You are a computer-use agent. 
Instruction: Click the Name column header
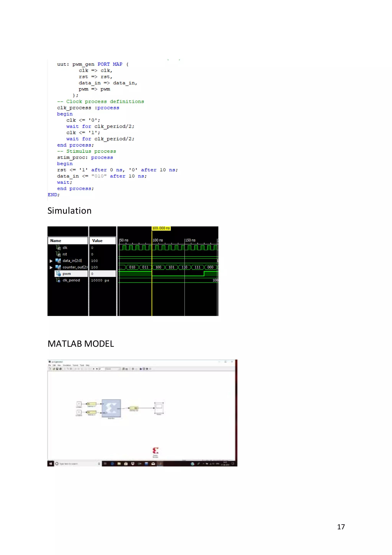tap(68, 241)
